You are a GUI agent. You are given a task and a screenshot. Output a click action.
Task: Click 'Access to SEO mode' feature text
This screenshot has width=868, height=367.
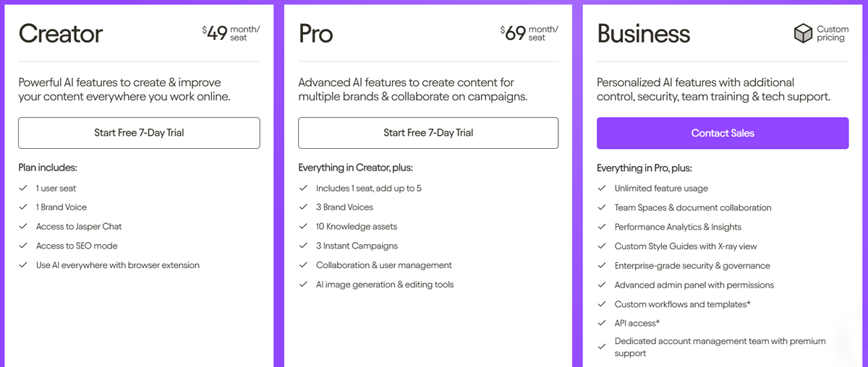tap(77, 246)
